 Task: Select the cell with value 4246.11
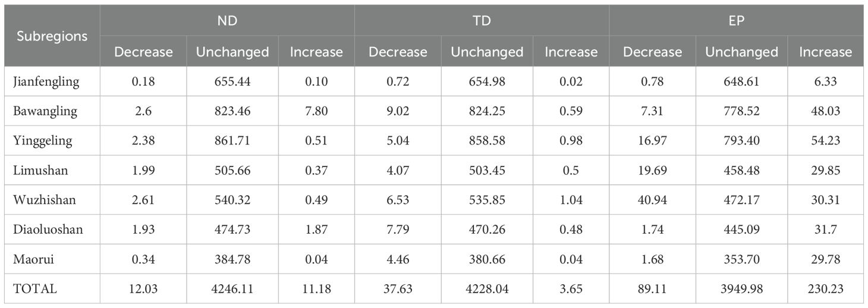click(232, 289)
